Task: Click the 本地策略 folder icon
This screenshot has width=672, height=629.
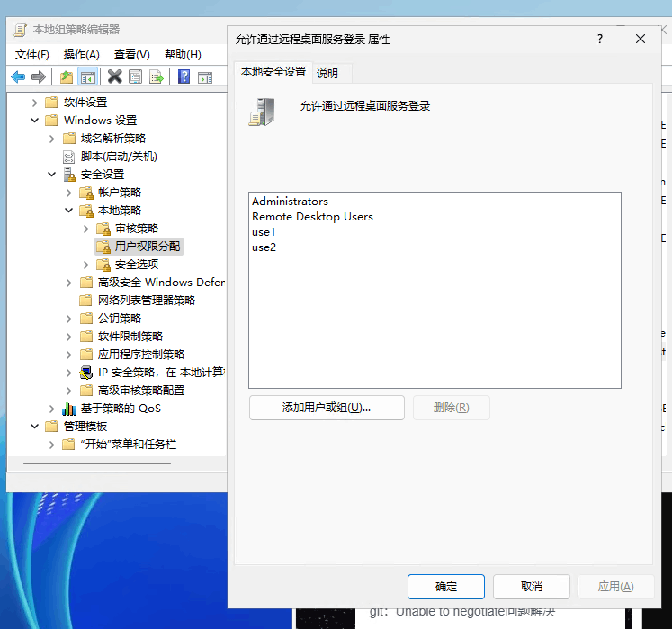Action: click(86, 211)
